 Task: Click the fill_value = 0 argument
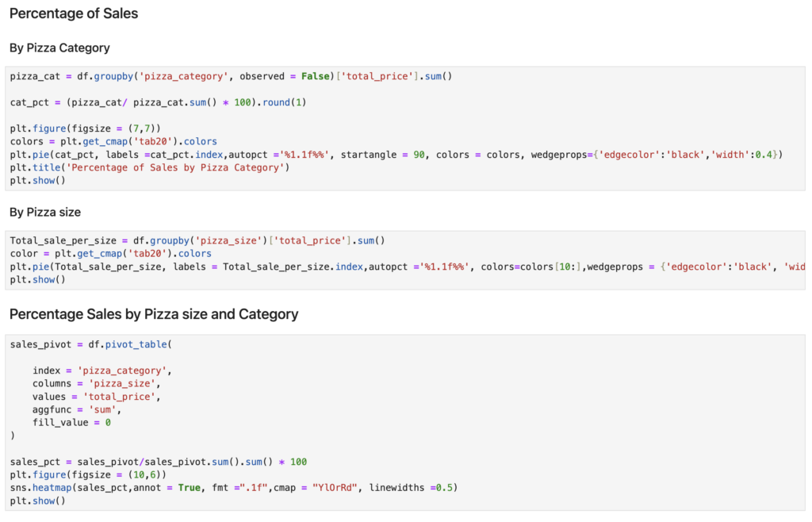71,423
